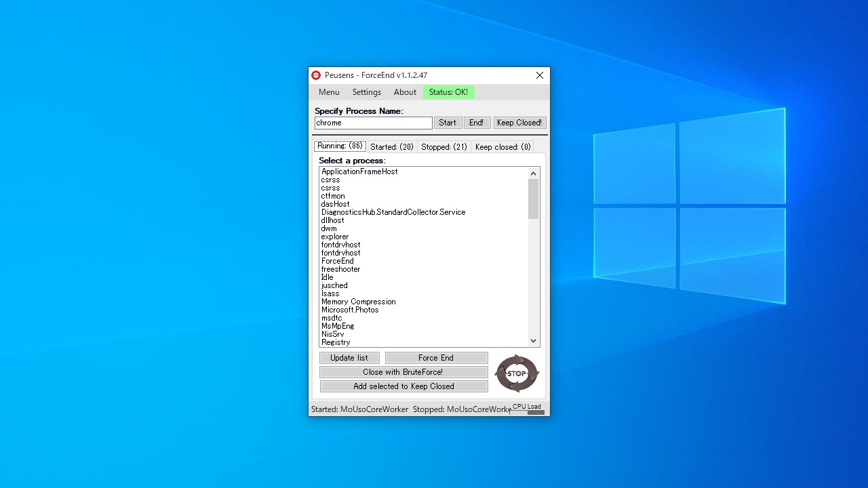The height and width of the screenshot is (488, 868).
Task: Switch to the Started (20) tab
Action: [392, 147]
